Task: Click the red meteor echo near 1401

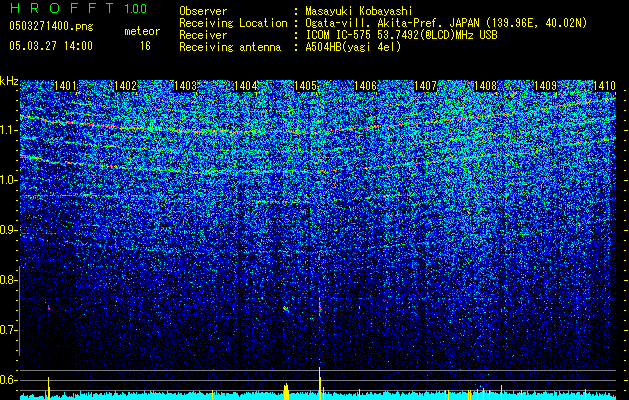Action: tap(49, 308)
